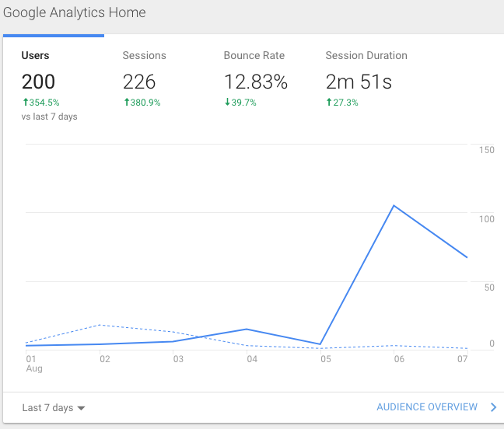
Task: Click the solid line point at day 04
Action: coord(247,330)
